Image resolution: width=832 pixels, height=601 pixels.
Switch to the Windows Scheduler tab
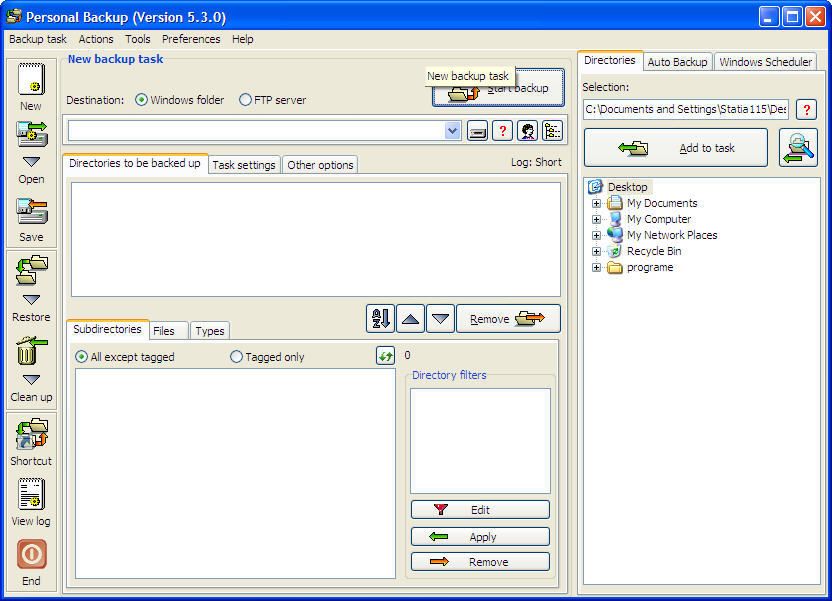(x=766, y=62)
